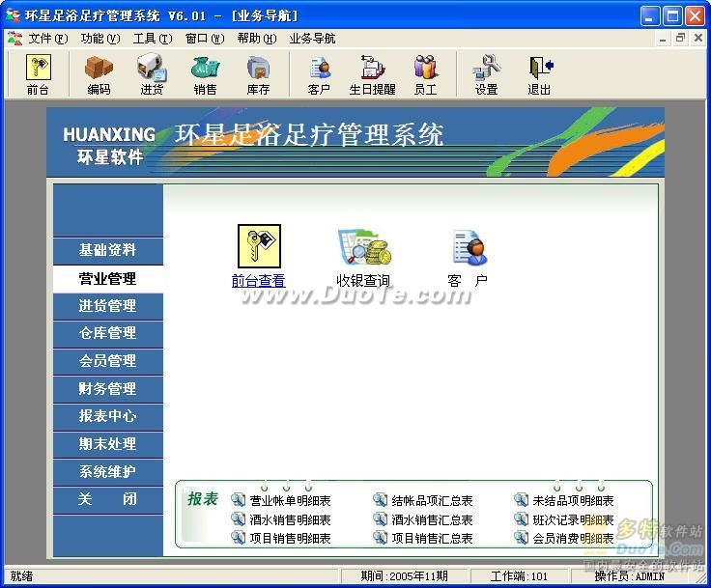The image size is (711, 588).
Task: Open 会员管理 in the sidebar
Action: pyautogui.click(x=108, y=361)
